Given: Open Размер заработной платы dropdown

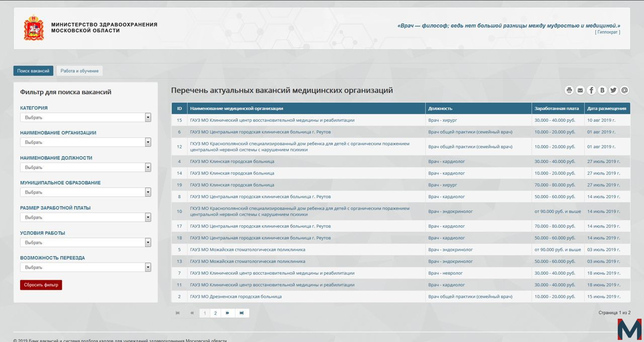Looking at the screenshot, I should click(86, 217).
